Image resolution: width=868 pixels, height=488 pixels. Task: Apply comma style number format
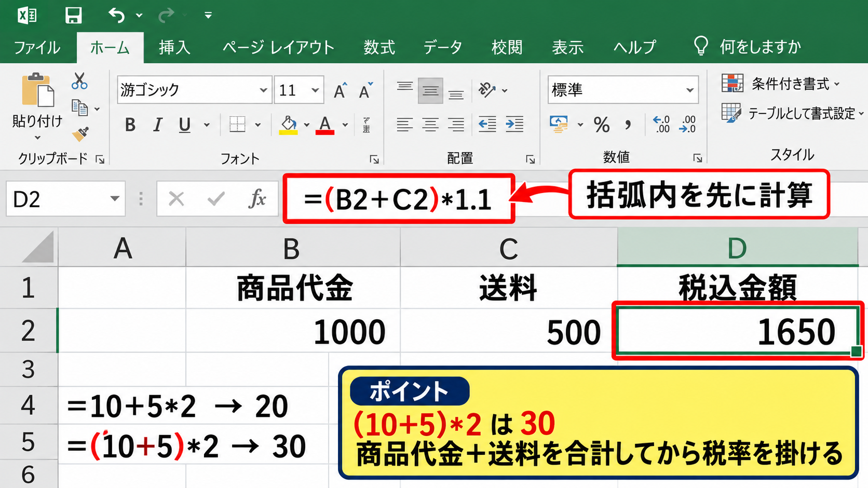(x=628, y=125)
